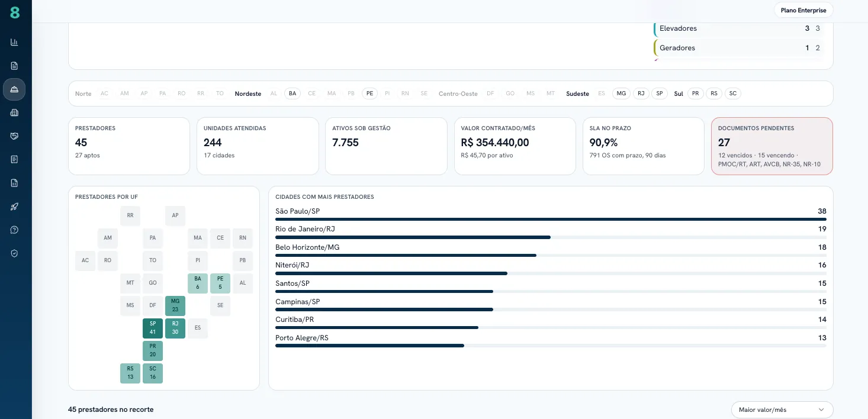Image resolution: width=868 pixels, height=419 pixels.
Task: Click the SP 41 tile on map
Action: coord(153,328)
